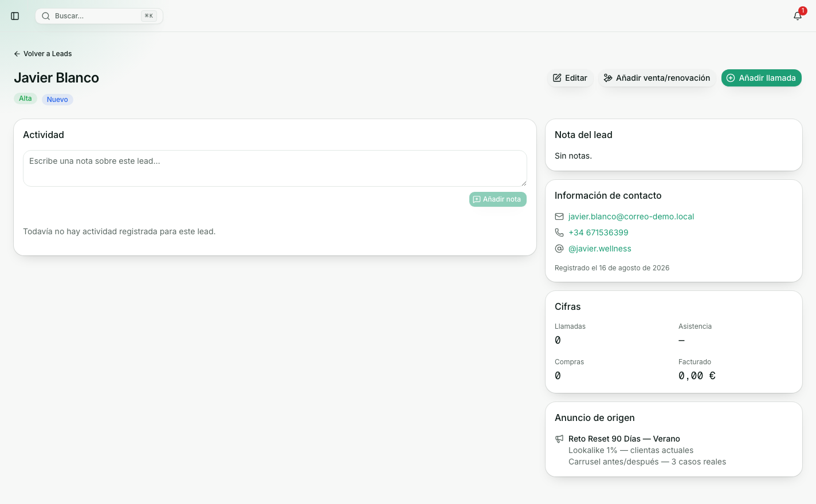
Task: Click the ⌘K shortcut hint
Action: 149,16
